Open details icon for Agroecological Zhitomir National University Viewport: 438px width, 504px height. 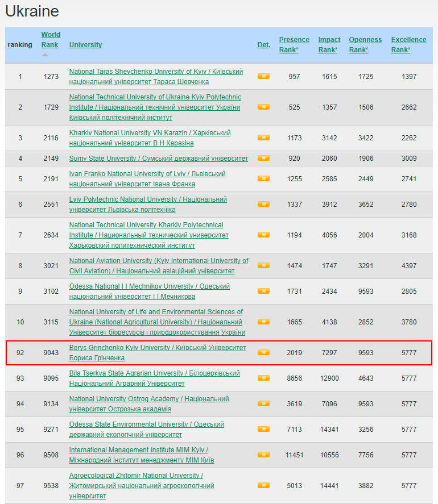coord(263,485)
